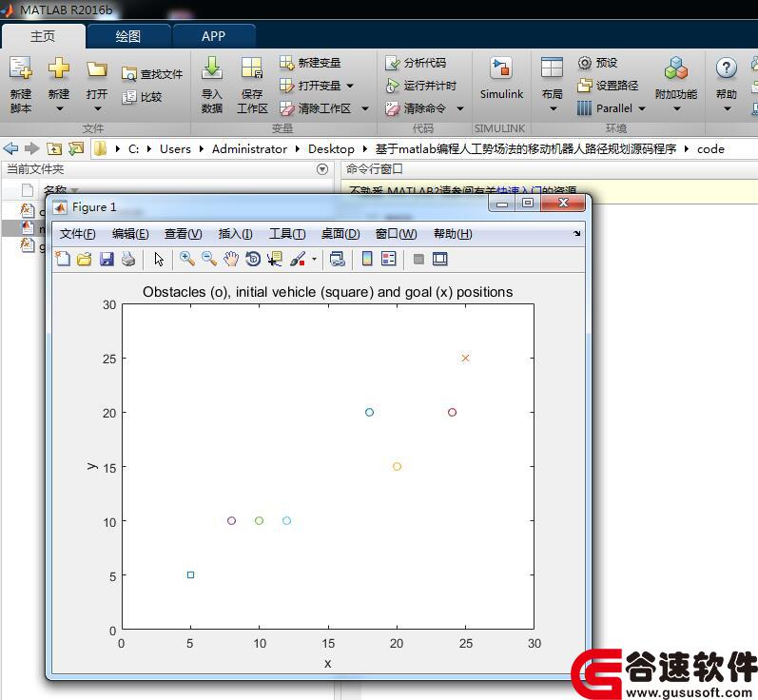Open Add-Ons (附加功能)
This screenshot has width=758, height=700.
676,85
